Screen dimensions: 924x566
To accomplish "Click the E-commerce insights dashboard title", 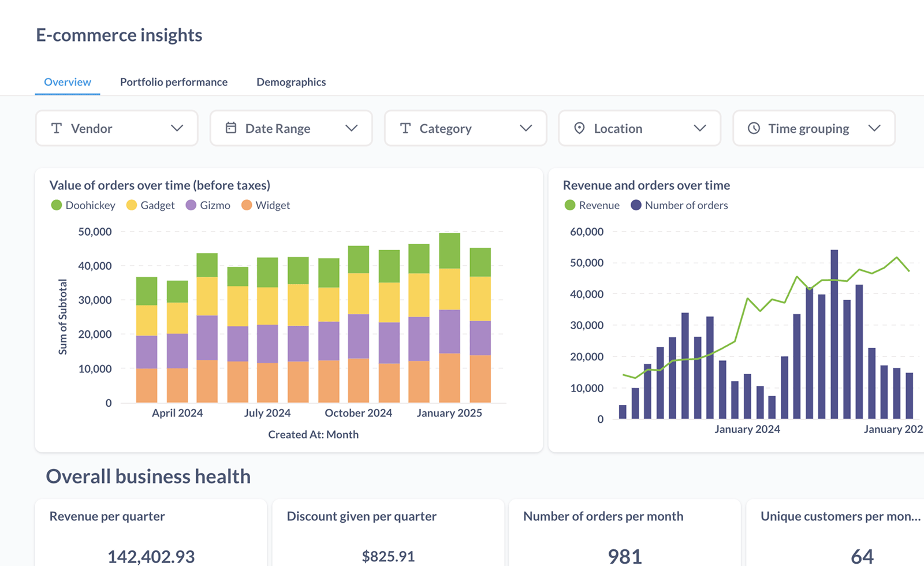I will pyautogui.click(x=119, y=35).
